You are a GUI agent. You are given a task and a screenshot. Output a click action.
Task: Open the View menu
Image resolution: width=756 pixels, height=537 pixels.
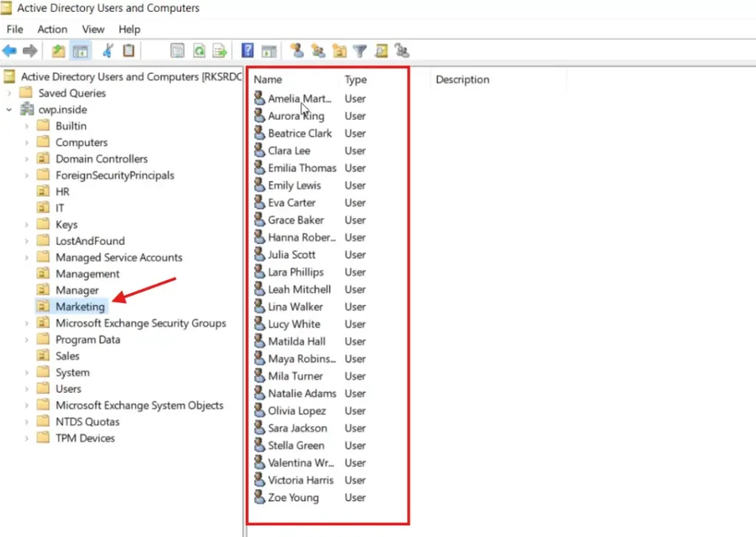(x=93, y=30)
